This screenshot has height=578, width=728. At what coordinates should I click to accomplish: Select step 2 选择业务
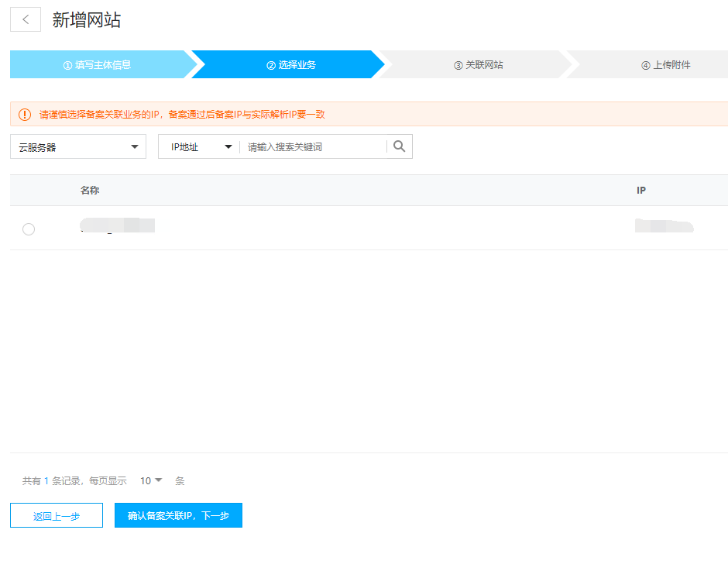[291, 65]
